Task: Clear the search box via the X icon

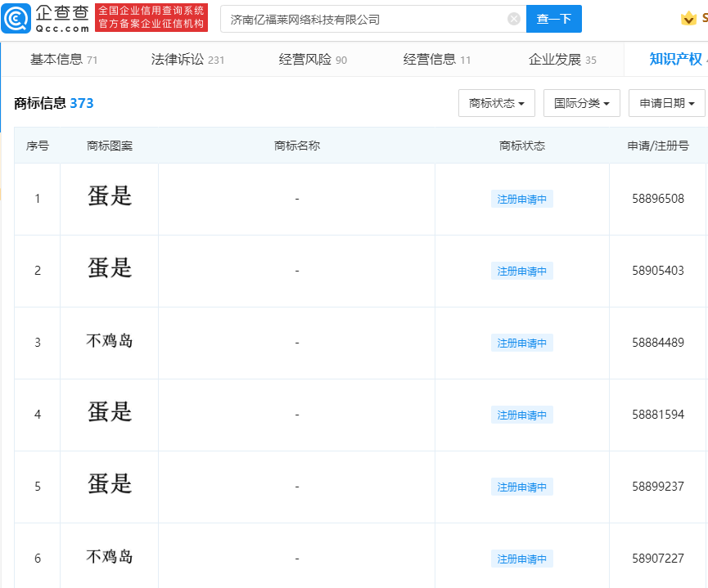Action: click(513, 18)
